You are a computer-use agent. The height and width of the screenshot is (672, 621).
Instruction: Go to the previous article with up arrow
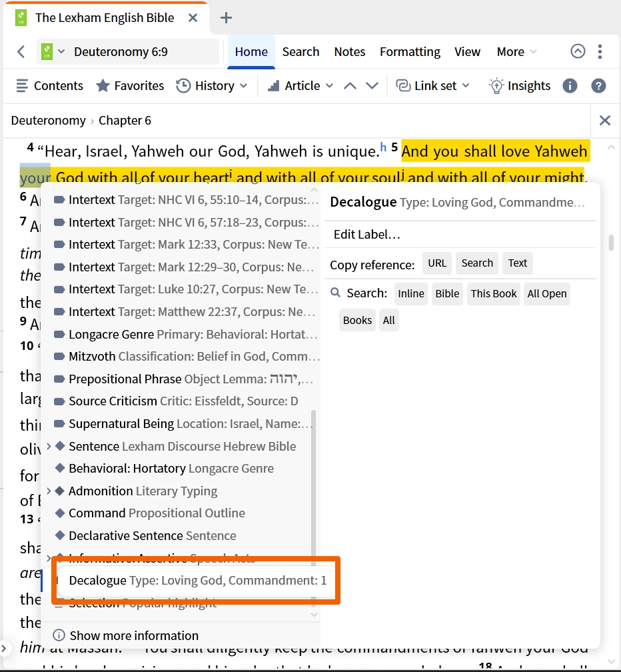(350, 86)
